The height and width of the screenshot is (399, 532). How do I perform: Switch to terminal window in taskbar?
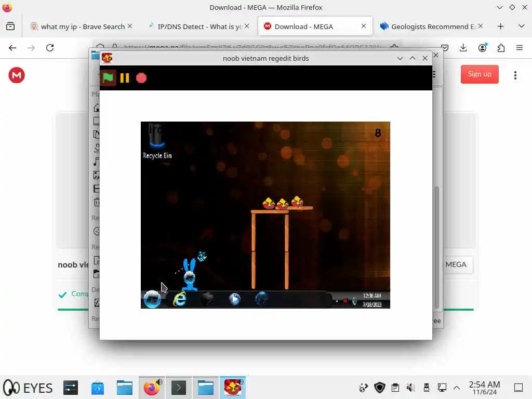pos(179,388)
